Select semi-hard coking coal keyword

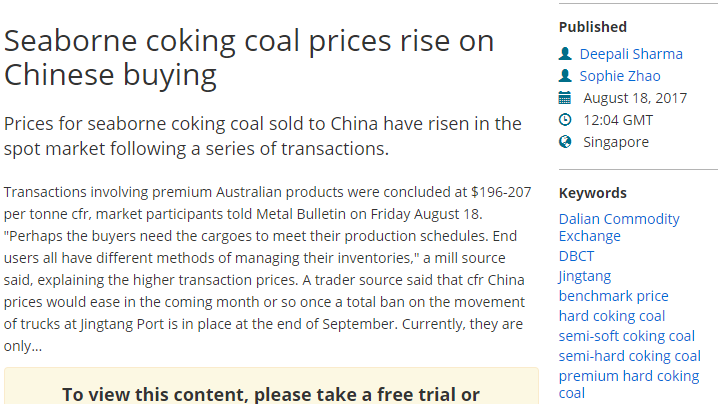click(x=629, y=356)
